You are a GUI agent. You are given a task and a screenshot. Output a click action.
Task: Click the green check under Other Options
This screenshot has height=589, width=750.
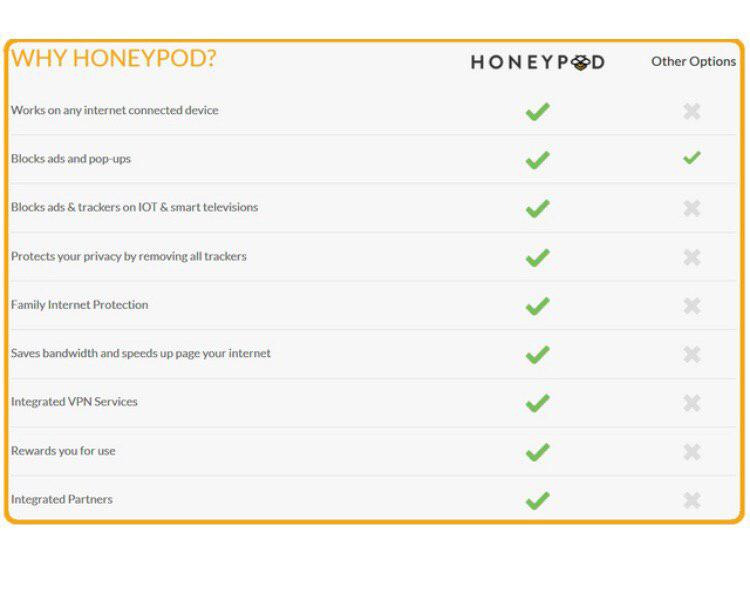pos(692,157)
